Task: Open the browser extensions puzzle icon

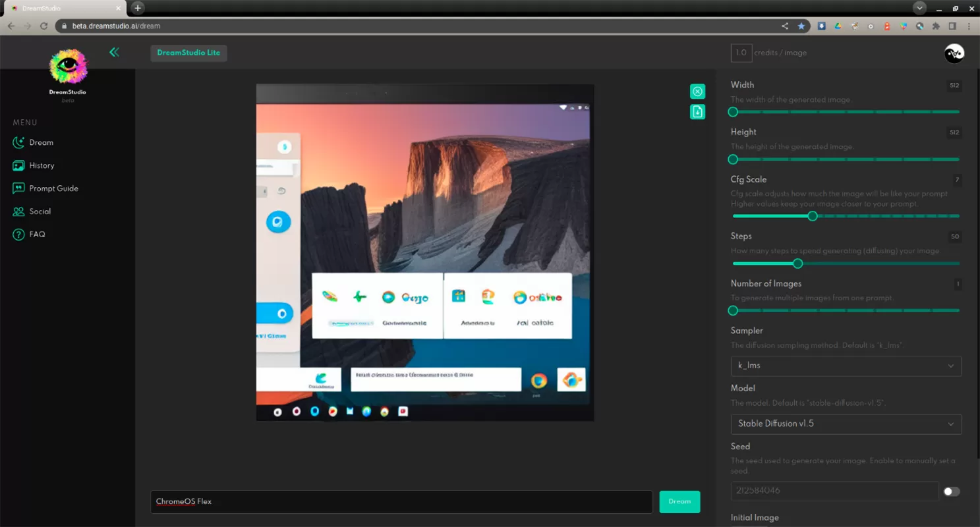Action: [x=936, y=26]
